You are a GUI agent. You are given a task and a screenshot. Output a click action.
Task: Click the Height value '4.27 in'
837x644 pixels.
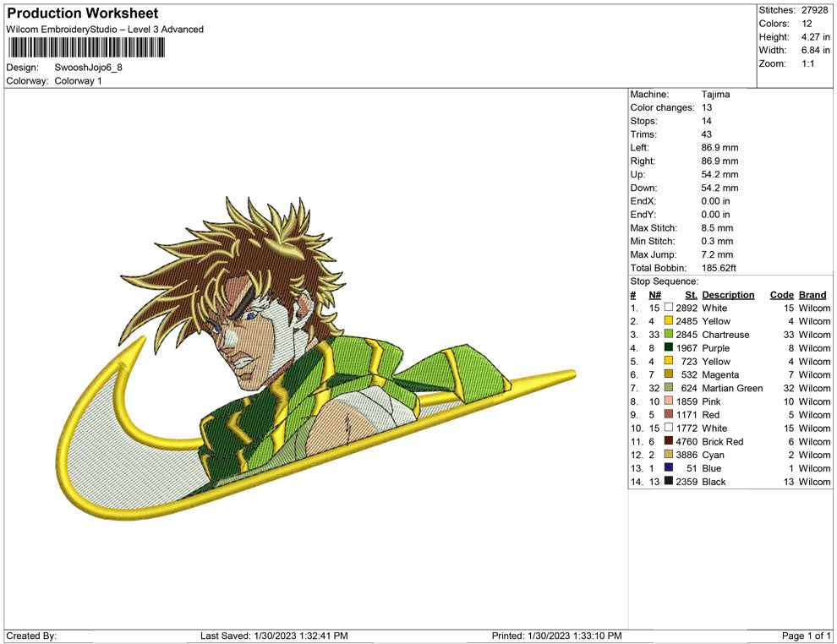[815, 37]
